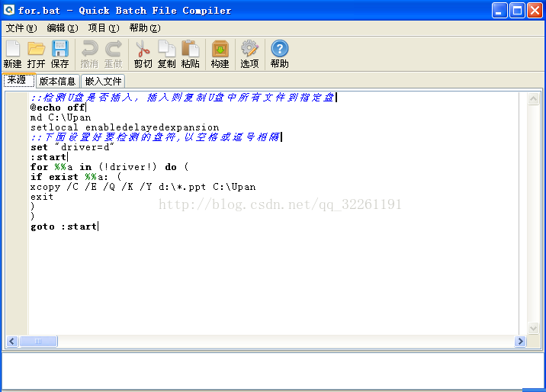Click the 'exit' line in the editor
This screenshot has width=546, height=392.
[x=42, y=197]
